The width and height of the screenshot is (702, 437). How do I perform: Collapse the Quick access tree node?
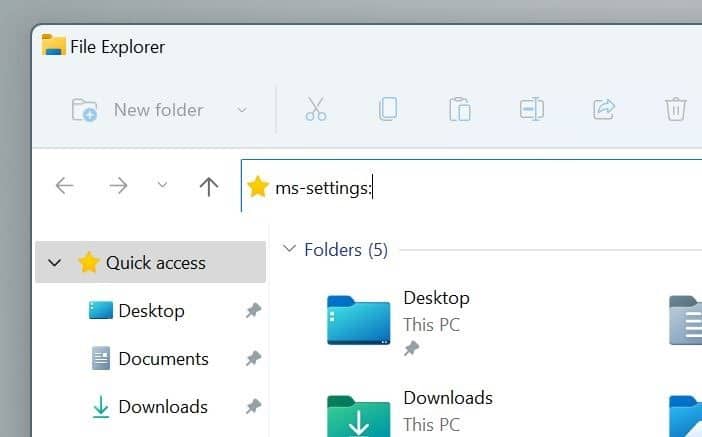coord(55,262)
